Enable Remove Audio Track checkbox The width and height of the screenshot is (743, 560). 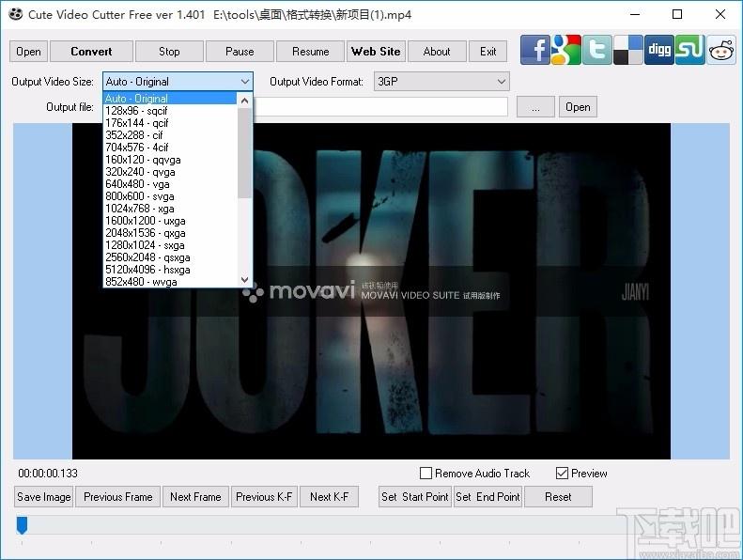coord(426,474)
